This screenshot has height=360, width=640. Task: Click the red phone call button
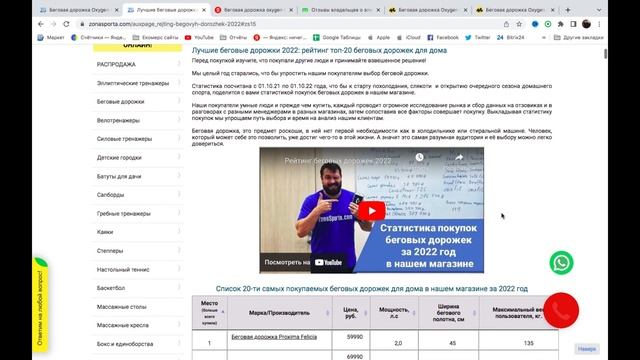click(x=561, y=311)
